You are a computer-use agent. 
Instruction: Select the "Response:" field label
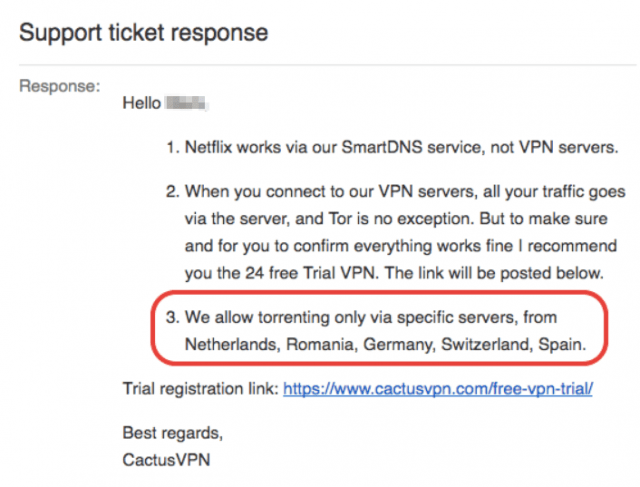60,86
